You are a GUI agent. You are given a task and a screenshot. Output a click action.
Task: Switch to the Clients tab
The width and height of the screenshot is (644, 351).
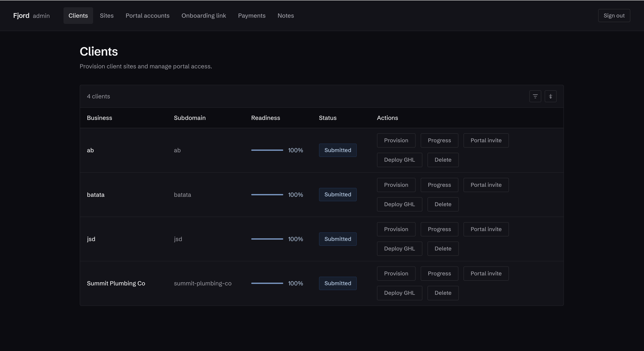(x=78, y=16)
